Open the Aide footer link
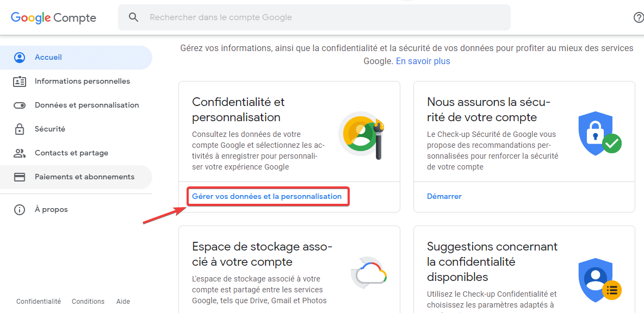The height and width of the screenshot is (313, 644). 123,302
